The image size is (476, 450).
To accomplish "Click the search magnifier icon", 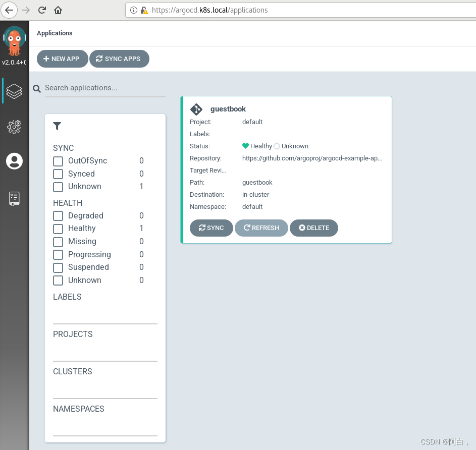I will (x=37, y=89).
